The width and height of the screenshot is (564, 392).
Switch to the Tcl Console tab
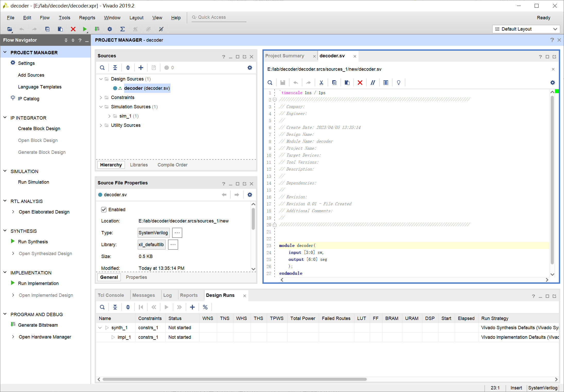tap(111, 295)
